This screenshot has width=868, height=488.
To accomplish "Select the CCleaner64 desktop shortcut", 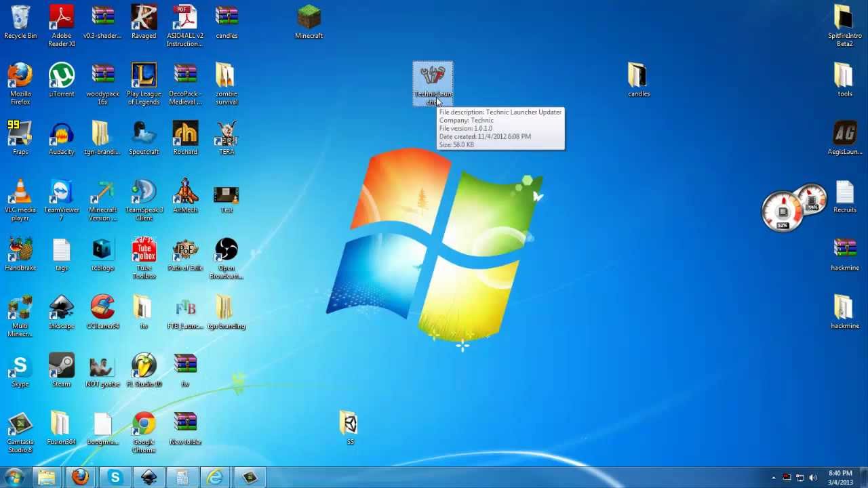I will point(103,312).
